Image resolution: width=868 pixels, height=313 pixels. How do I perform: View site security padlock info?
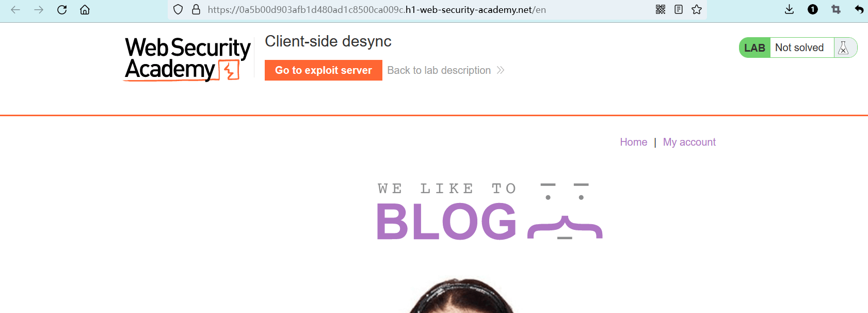pyautogui.click(x=196, y=10)
